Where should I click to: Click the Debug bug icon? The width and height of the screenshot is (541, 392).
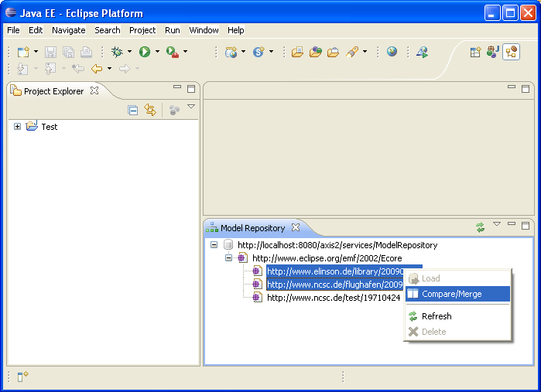(117, 52)
